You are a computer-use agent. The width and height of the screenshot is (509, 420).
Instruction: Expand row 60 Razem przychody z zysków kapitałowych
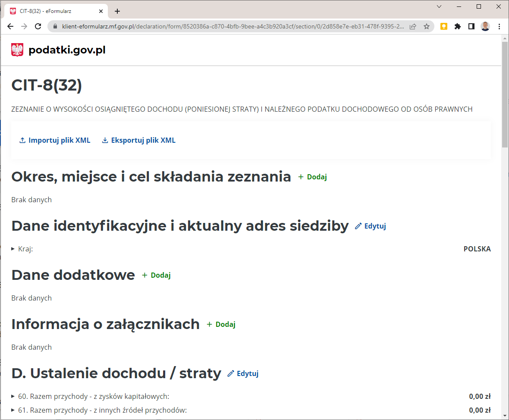[x=13, y=396]
